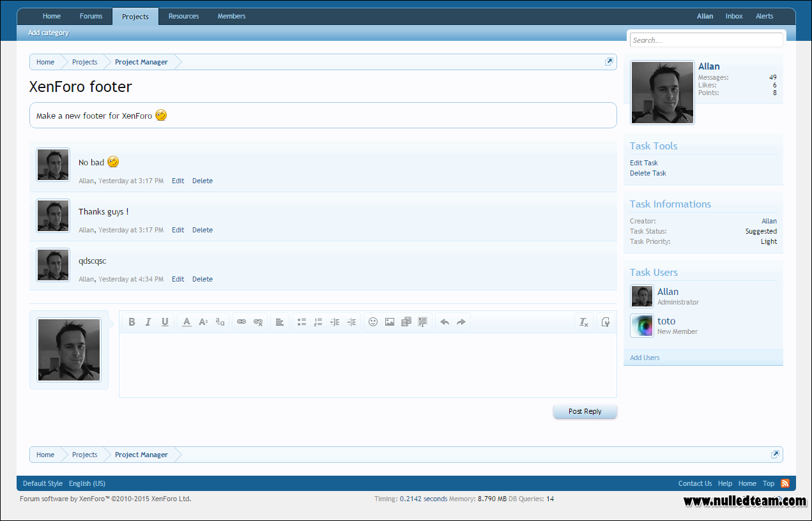Click the bottom breadcrumb quick navigation icon

775,455
